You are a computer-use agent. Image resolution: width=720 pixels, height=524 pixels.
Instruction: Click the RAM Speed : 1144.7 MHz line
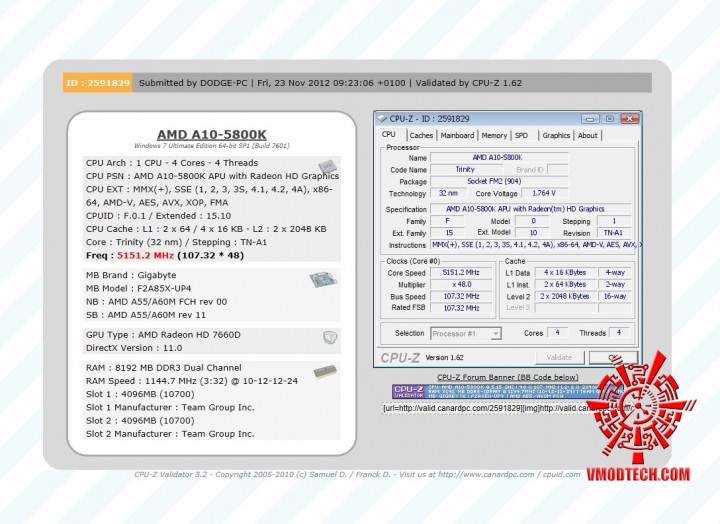pos(192,381)
